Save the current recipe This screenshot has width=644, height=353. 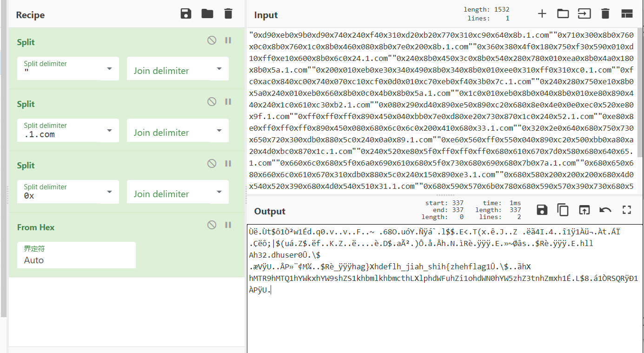(186, 13)
